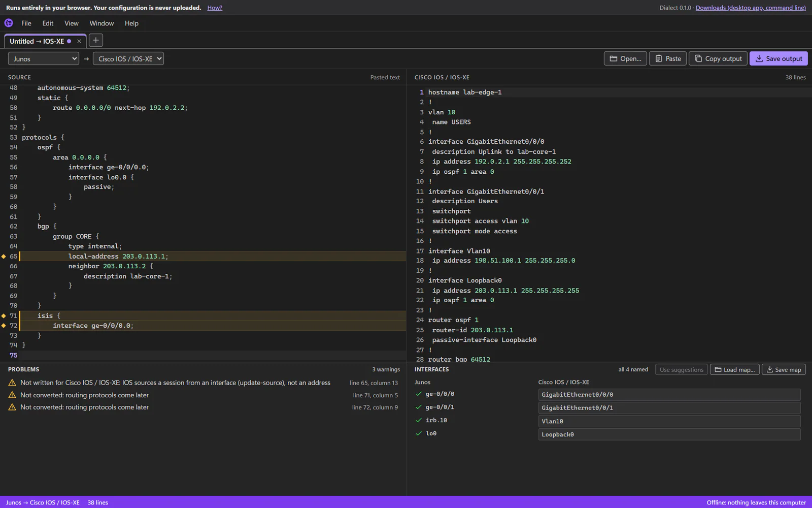Click the Use suggestions button
The height and width of the screenshot is (508, 812).
click(681, 369)
